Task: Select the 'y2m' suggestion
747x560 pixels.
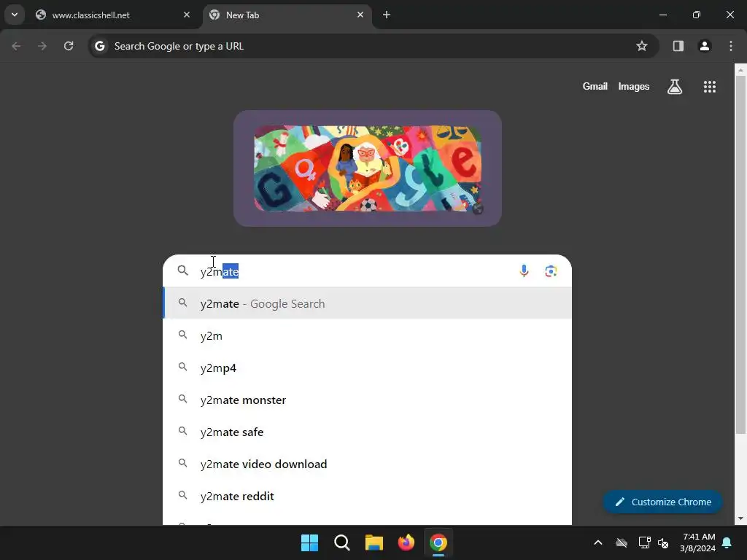Action: click(x=368, y=335)
